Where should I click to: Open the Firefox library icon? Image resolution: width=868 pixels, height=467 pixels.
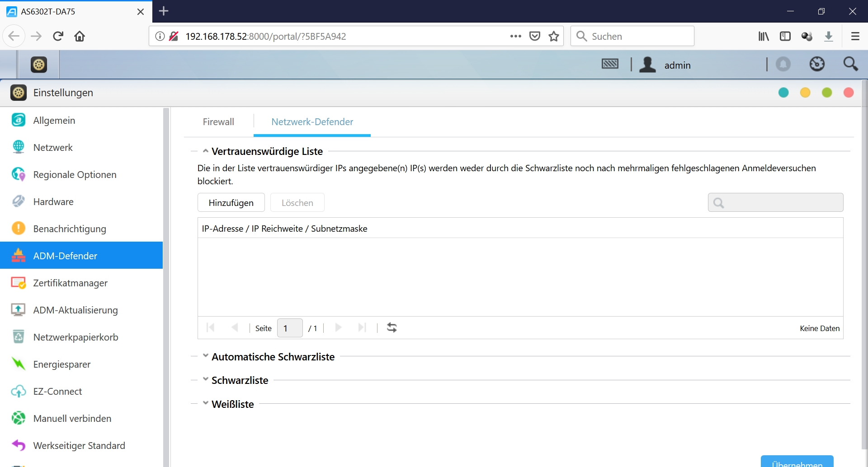pos(764,36)
